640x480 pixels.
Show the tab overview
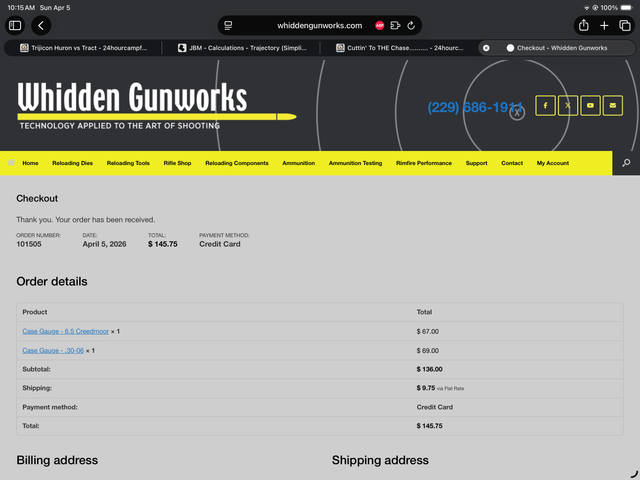[625, 25]
